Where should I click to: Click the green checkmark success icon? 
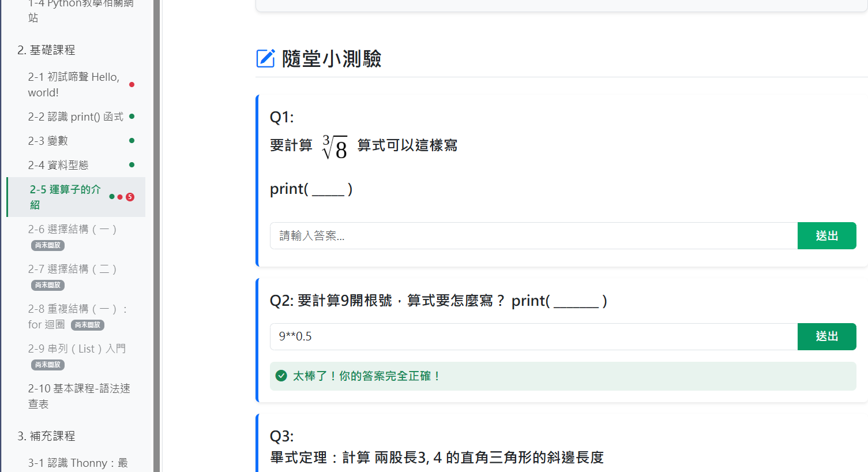(x=281, y=376)
